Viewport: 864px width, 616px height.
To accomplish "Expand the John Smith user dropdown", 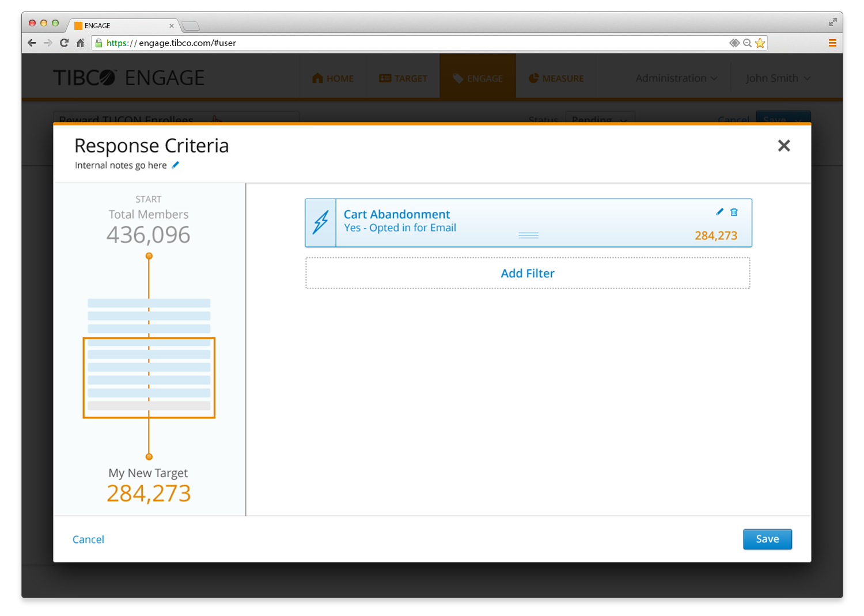I will point(778,78).
